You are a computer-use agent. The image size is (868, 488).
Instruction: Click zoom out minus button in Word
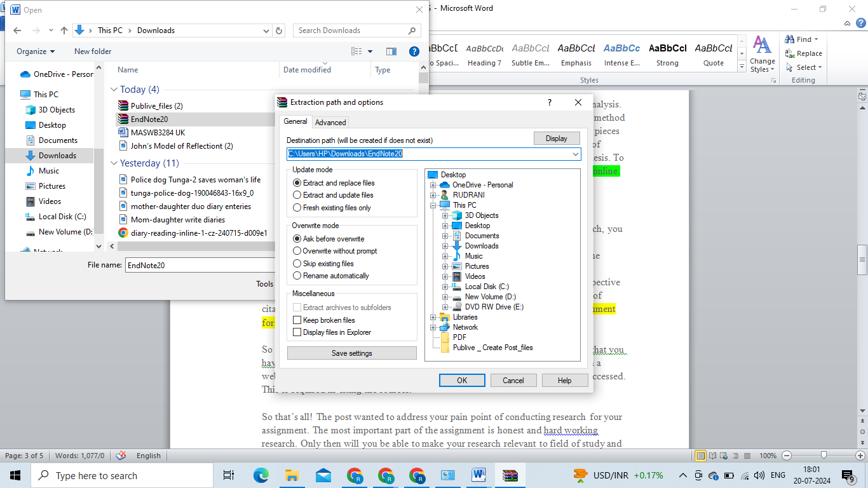tap(787, 456)
